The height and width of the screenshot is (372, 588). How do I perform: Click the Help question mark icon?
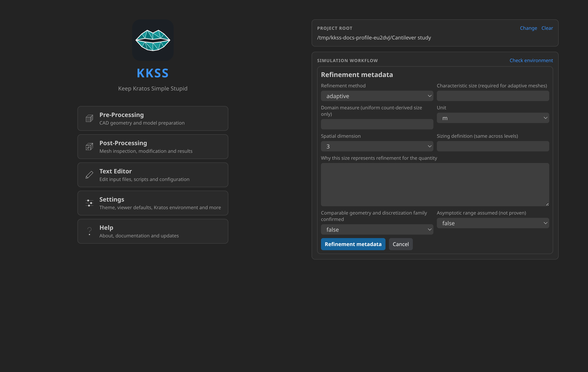click(89, 231)
